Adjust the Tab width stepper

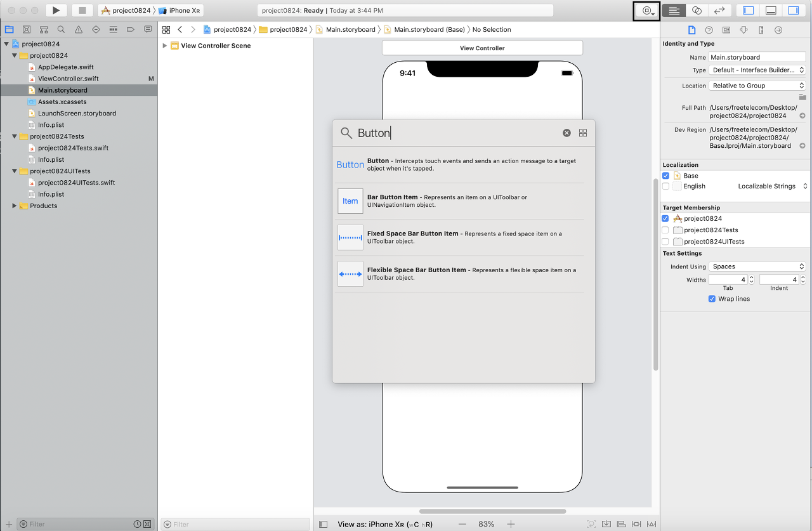tap(752, 280)
